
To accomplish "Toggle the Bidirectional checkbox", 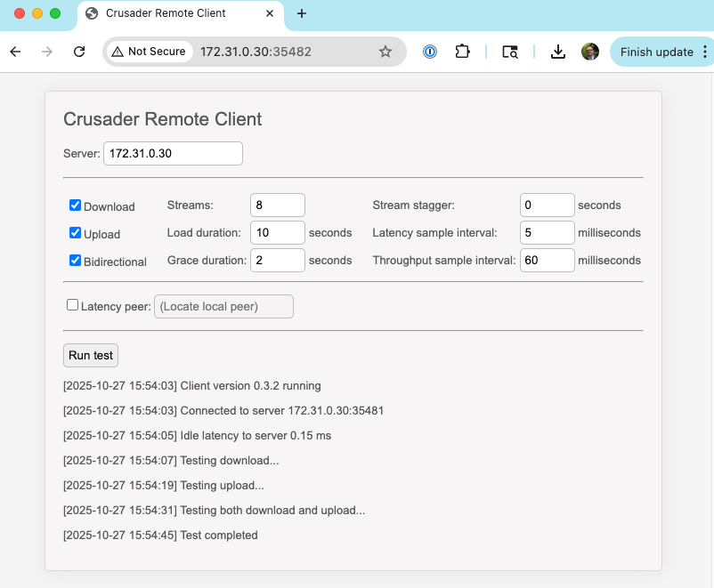I will pos(76,261).
